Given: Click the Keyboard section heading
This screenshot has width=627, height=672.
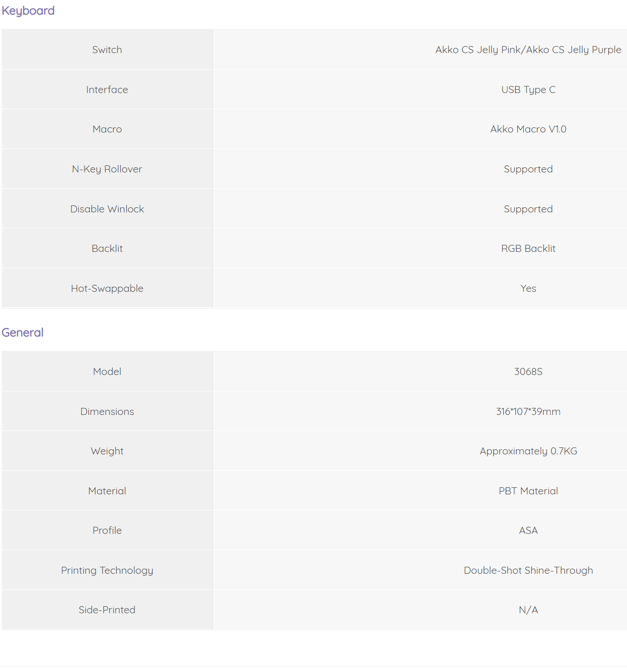Looking at the screenshot, I should tap(28, 11).
